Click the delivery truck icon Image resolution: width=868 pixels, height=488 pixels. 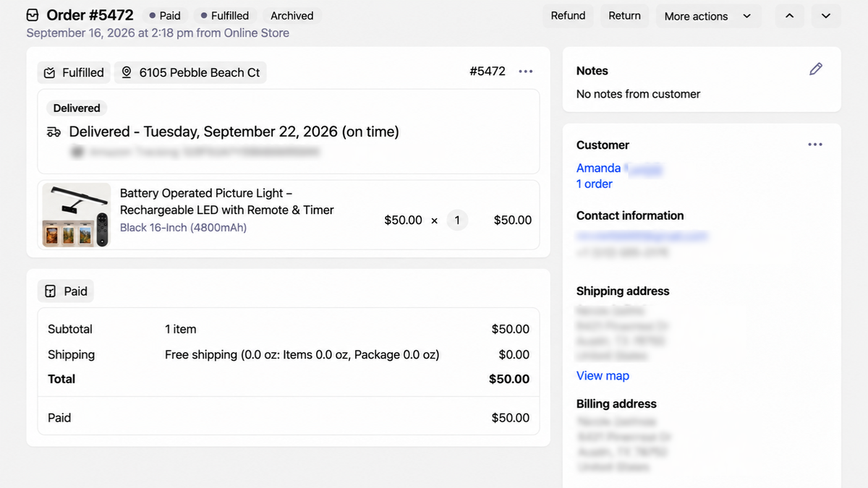click(x=54, y=132)
